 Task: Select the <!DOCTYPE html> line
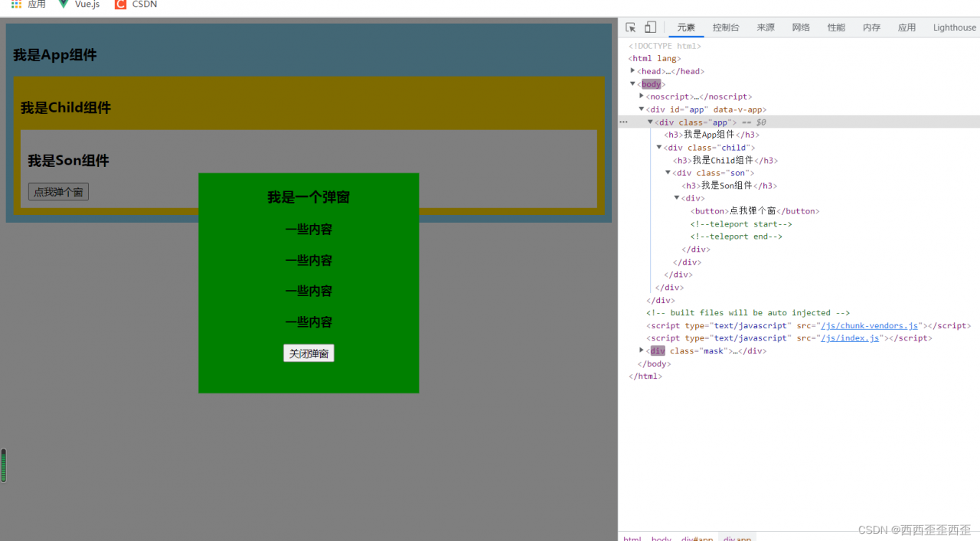pyautogui.click(x=665, y=46)
